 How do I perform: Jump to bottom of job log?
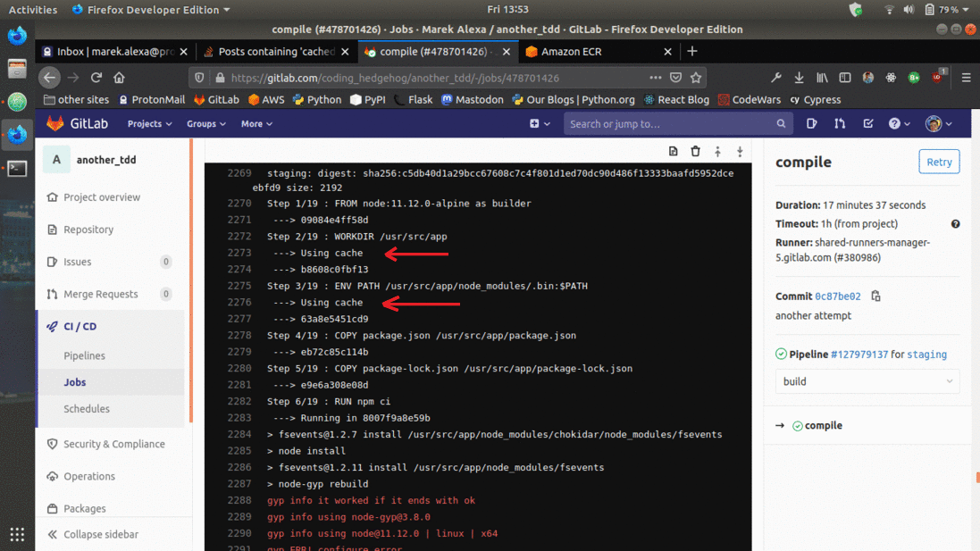740,151
